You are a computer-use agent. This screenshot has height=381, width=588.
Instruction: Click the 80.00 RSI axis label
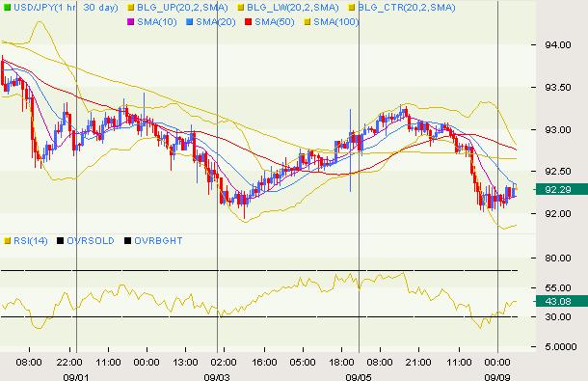[558, 259]
